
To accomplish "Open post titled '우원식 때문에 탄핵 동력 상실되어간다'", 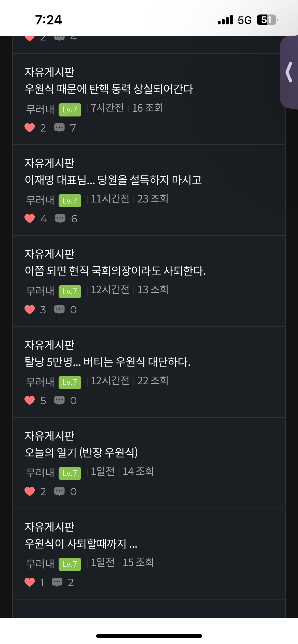I will coord(109,89).
